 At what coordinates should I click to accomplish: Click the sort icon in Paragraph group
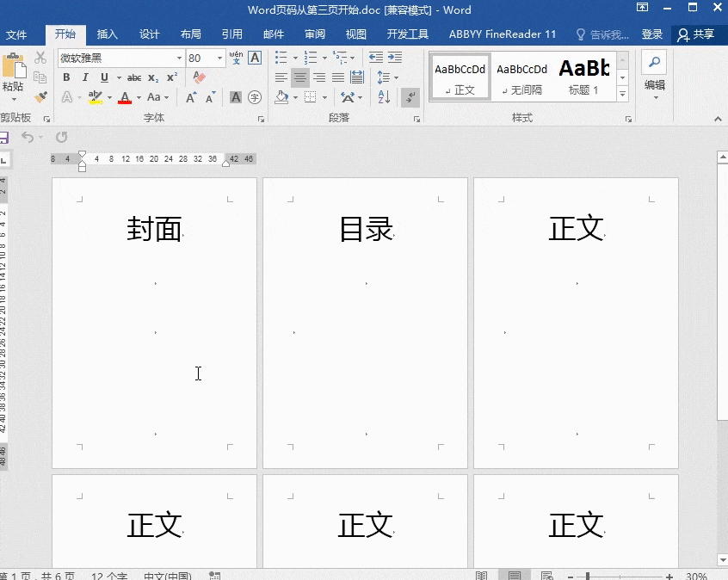click(x=384, y=96)
